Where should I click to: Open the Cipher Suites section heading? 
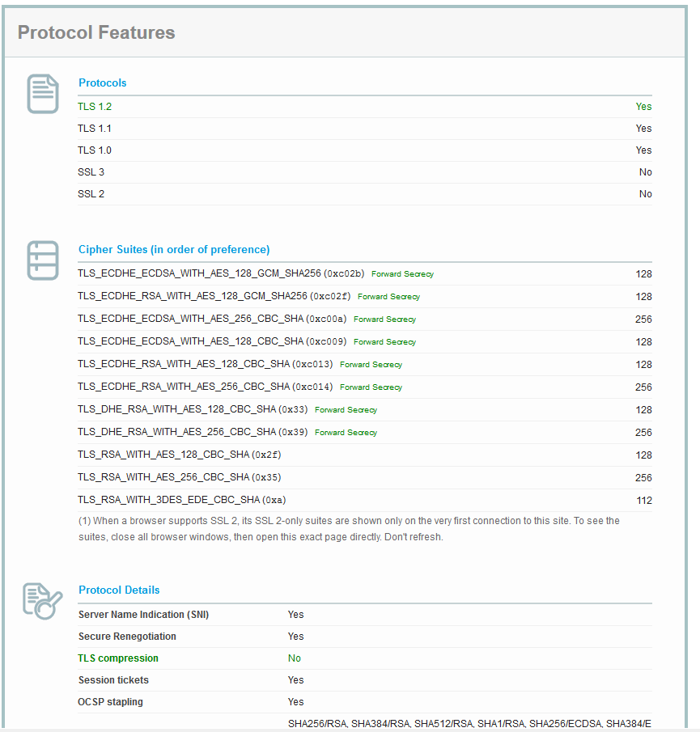[174, 249]
